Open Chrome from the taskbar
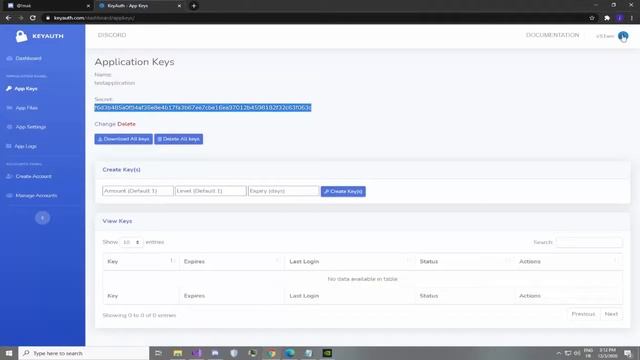Screen dimensions: 640x360 click(271, 353)
